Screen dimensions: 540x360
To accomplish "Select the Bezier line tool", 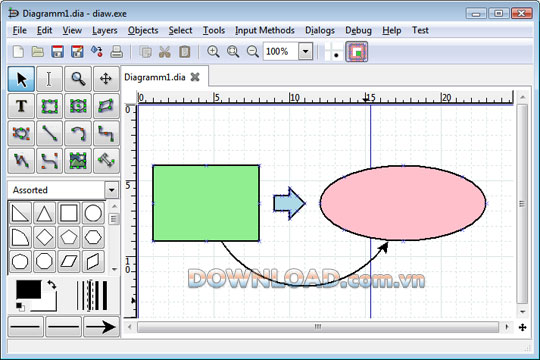I will tap(50, 161).
